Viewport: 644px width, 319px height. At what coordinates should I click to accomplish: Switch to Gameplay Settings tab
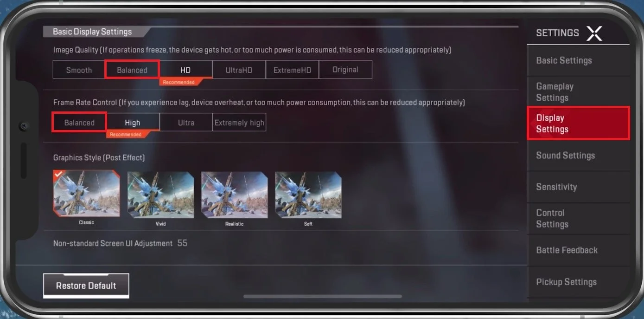tap(578, 92)
